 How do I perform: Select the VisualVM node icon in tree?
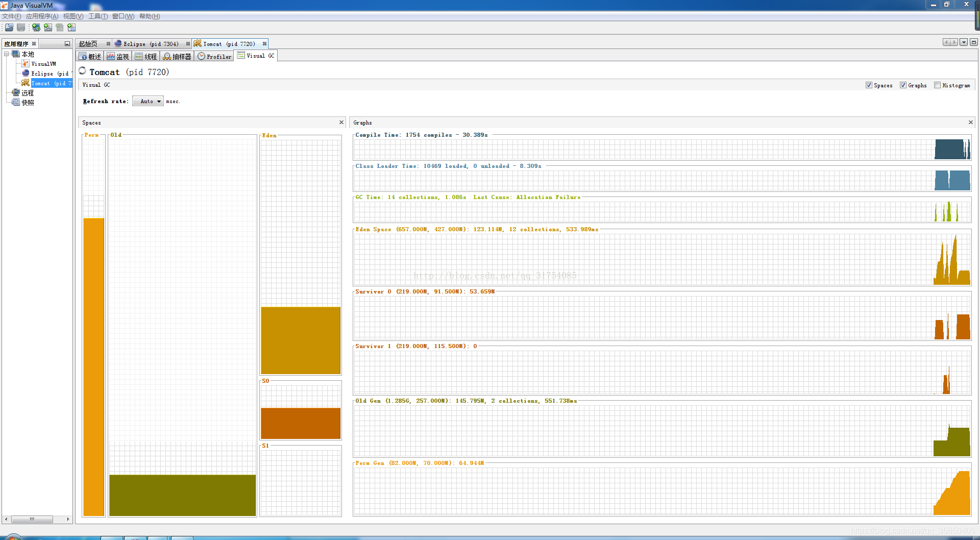pyautogui.click(x=26, y=64)
